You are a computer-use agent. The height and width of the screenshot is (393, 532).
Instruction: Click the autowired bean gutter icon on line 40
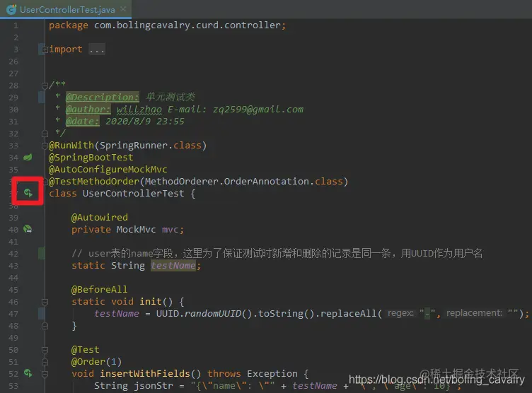coord(28,229)
